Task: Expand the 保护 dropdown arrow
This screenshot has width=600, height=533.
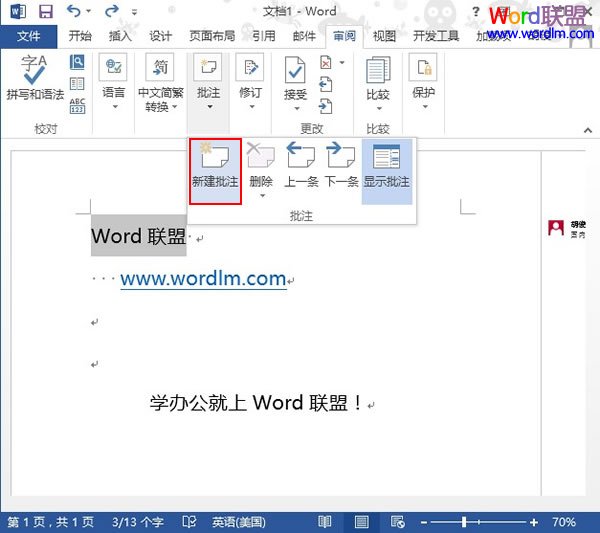Action: (425, 107)
